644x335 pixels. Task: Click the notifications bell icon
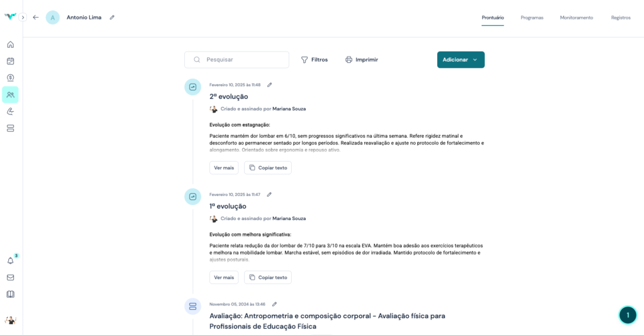point(10,260)
